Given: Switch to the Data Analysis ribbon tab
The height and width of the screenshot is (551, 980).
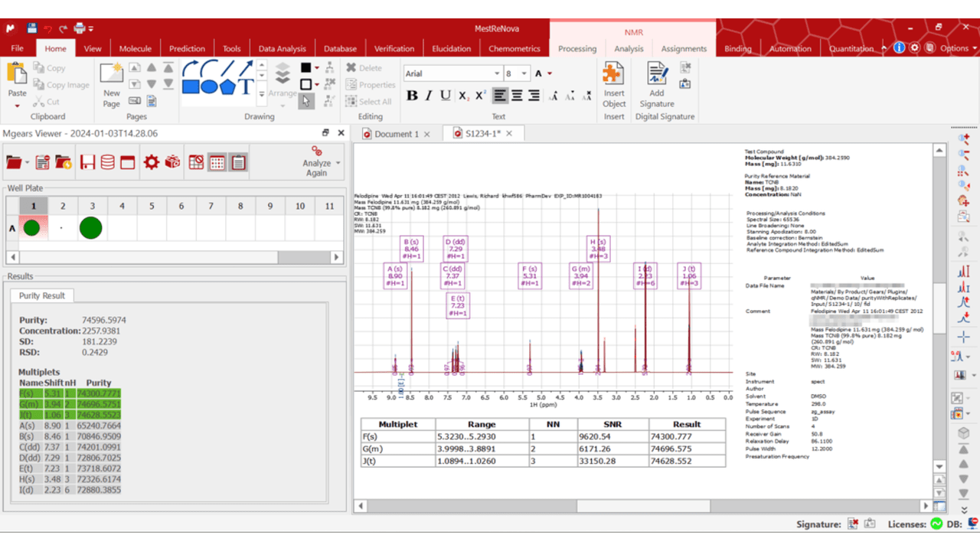Looking at the screenshot, I should pyautogui.click(x=282, y=48).
